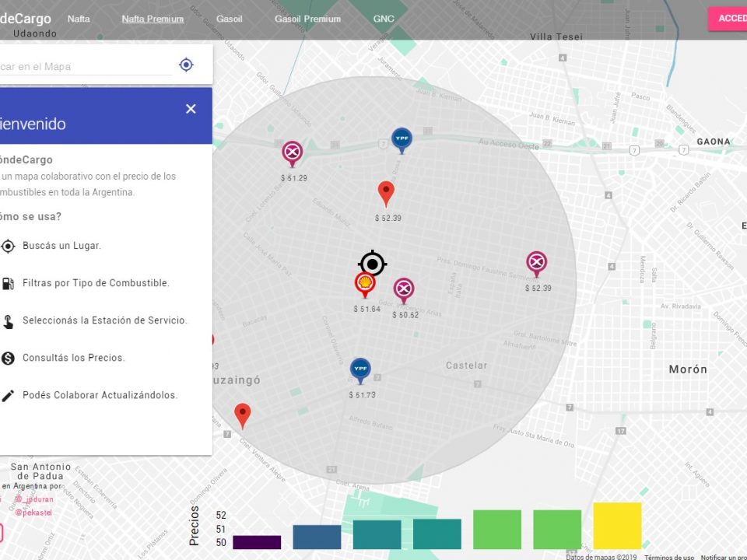Click the pink Acceder button
Screen dimensions: 747x560
(729, 19)
